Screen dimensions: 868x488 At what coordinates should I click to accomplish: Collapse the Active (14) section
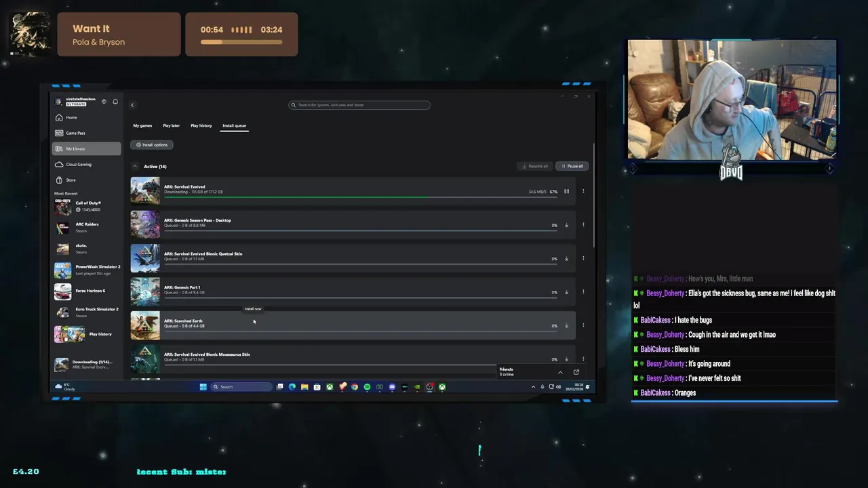point(135,166)
